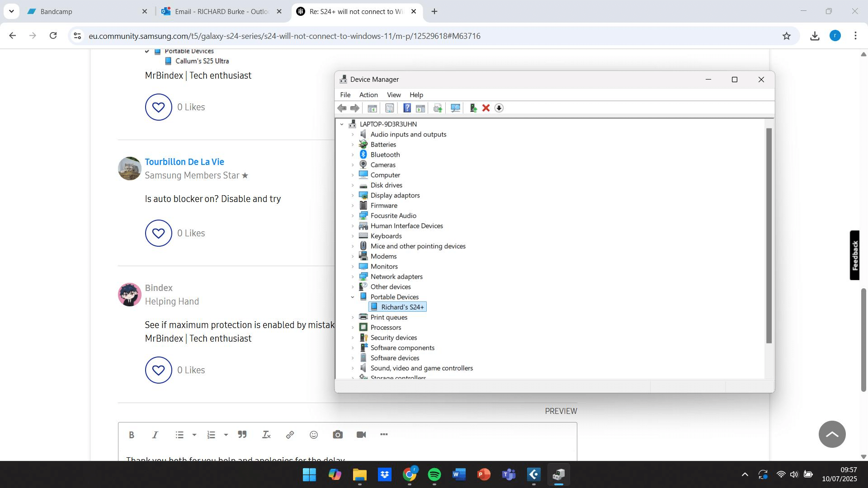Expand Network adapters category

353,277
